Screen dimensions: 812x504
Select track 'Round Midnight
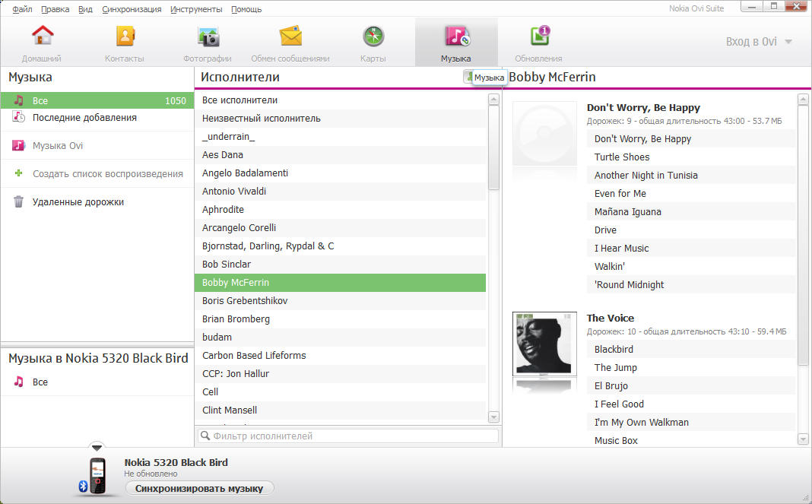click(691, 284)
